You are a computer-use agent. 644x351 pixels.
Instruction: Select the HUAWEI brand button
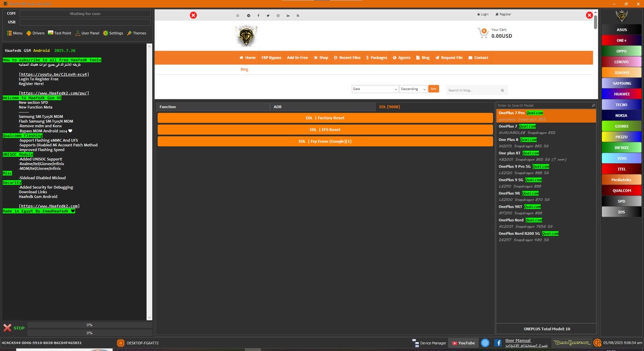(x=621, y=94)
